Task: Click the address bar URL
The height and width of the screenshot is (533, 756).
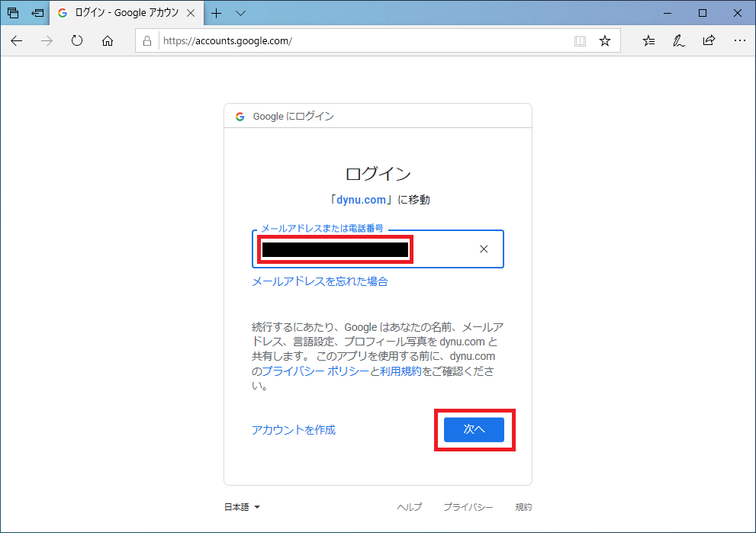Action: 227,41
